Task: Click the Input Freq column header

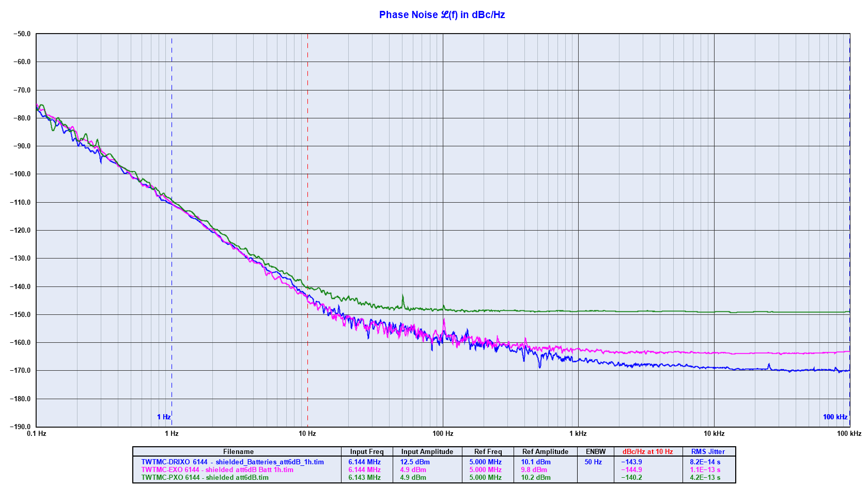Action: coord(367,452)
